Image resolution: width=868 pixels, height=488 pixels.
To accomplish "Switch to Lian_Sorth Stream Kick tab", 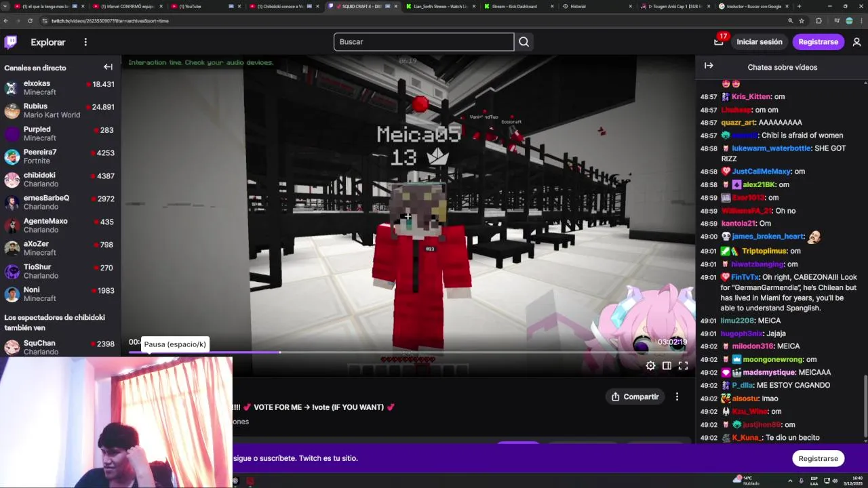I will (x=441, y=6).
